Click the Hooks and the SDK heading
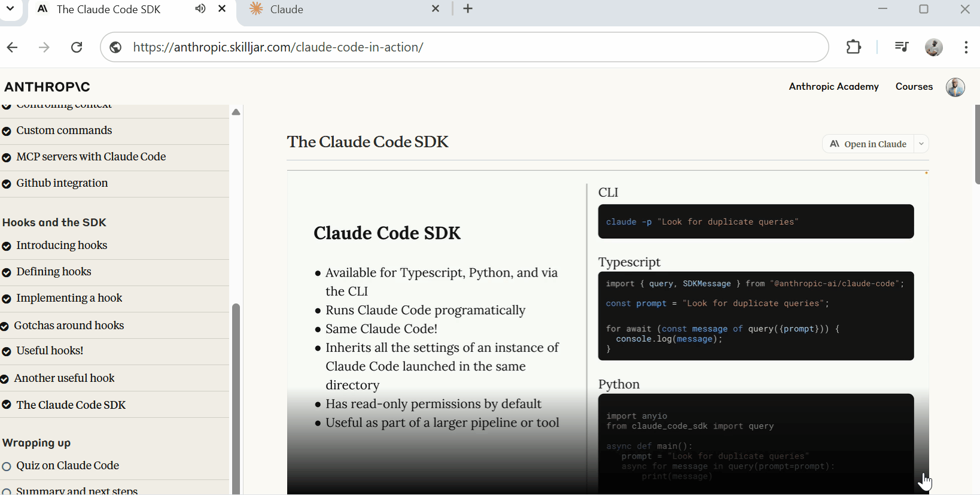The width and height of the screenshot is (980, 495). tap(54, 223)
